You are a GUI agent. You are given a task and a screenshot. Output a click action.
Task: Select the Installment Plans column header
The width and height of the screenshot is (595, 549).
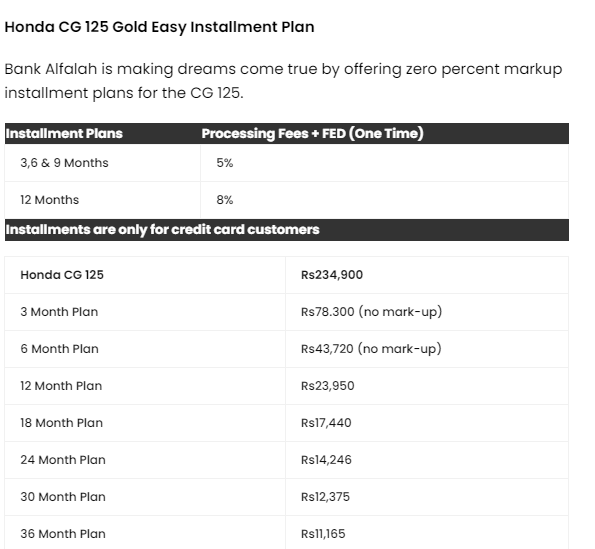click(64, 134)
